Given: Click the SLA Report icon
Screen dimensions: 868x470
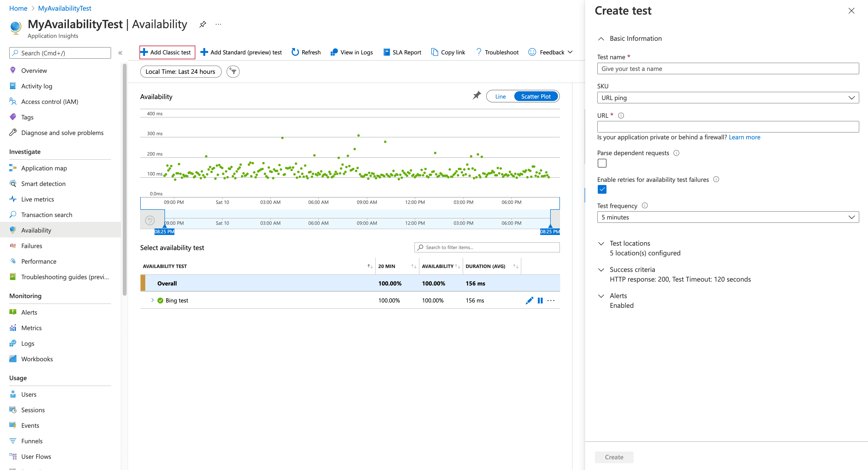Looking at the screenshot, I should pos(386,52).
